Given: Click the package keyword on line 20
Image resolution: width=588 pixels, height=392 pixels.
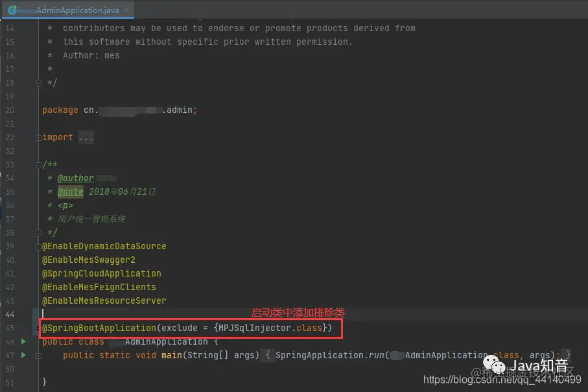Looking at the screenshot, I should pyautogui.click(x=60, y=110).
